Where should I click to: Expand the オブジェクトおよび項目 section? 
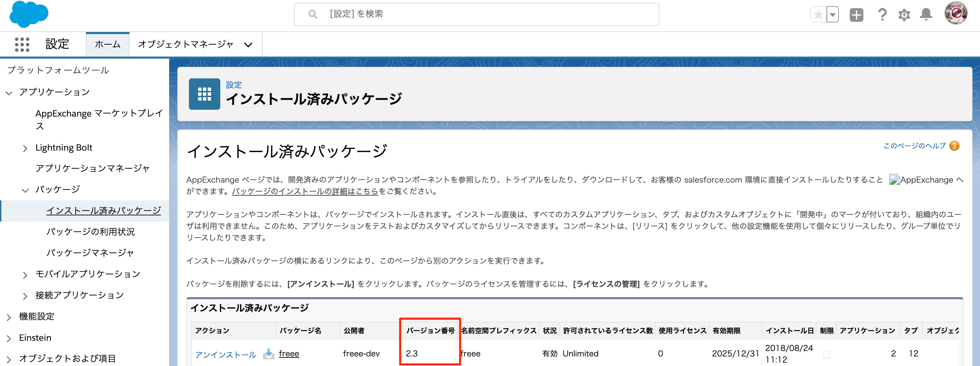[x=9, y=359]
